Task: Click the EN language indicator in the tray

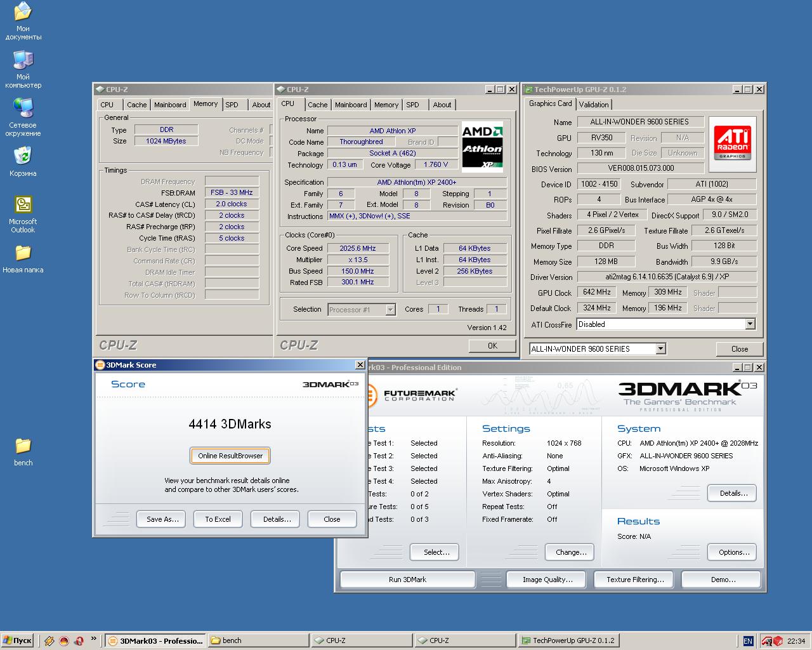Action: point(748,641)
